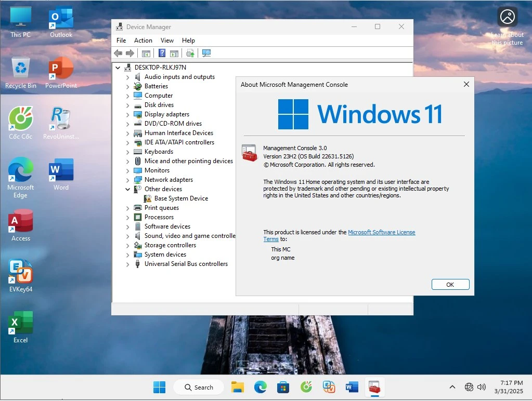Select the Base System Device warning icon

pos(148,198)
